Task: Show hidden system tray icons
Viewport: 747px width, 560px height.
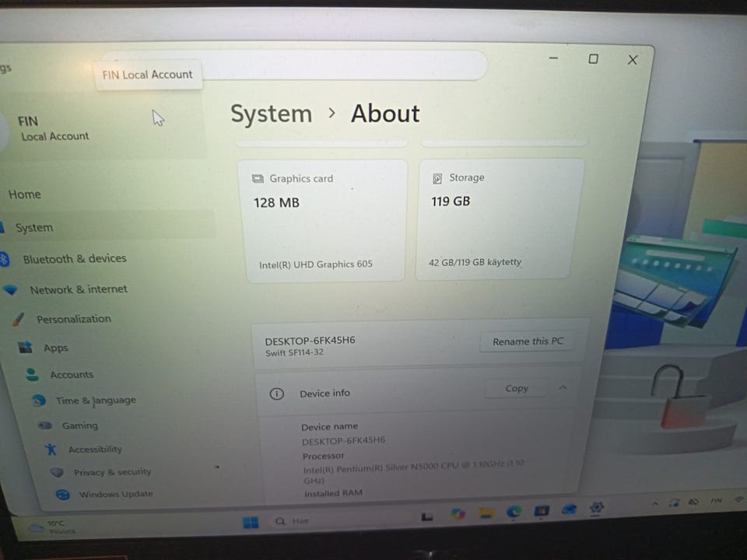Action: 656,503
